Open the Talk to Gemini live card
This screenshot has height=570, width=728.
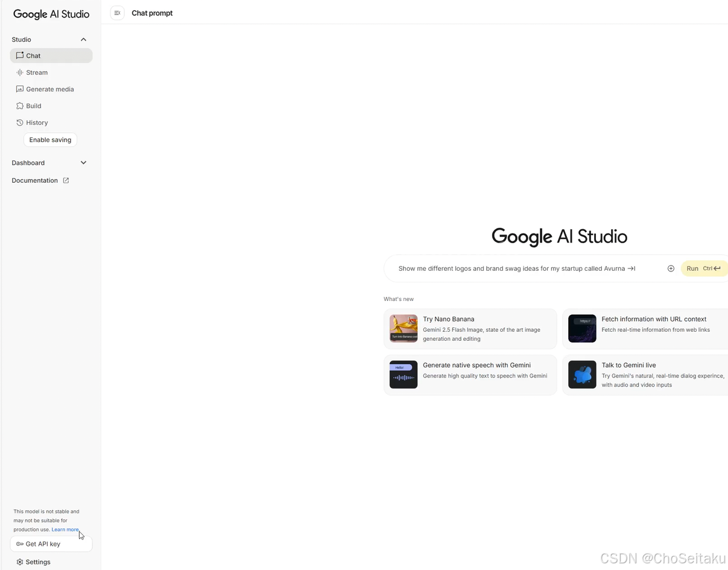[x=645, y=375]
